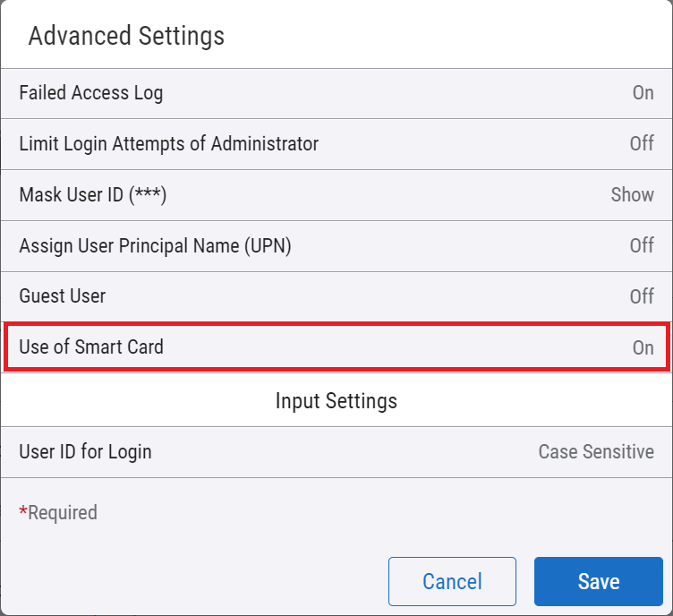Open the Guest User setting

62,296
